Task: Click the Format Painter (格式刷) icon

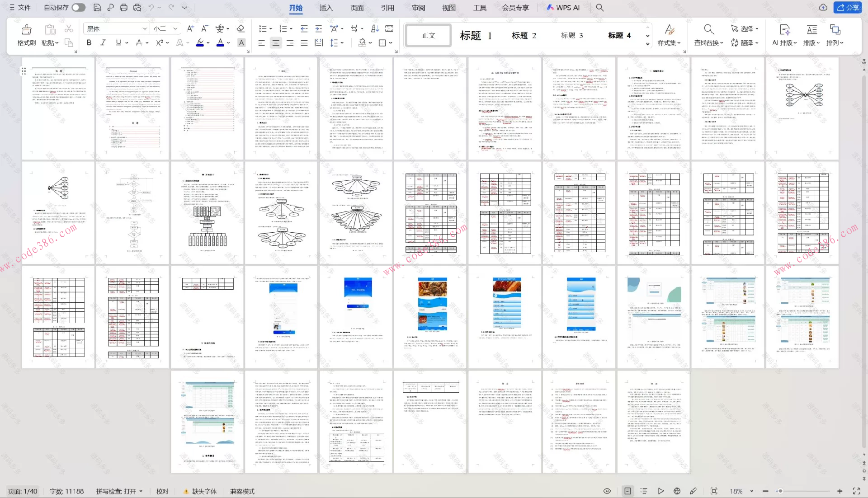Action: [x=26, y=30]
